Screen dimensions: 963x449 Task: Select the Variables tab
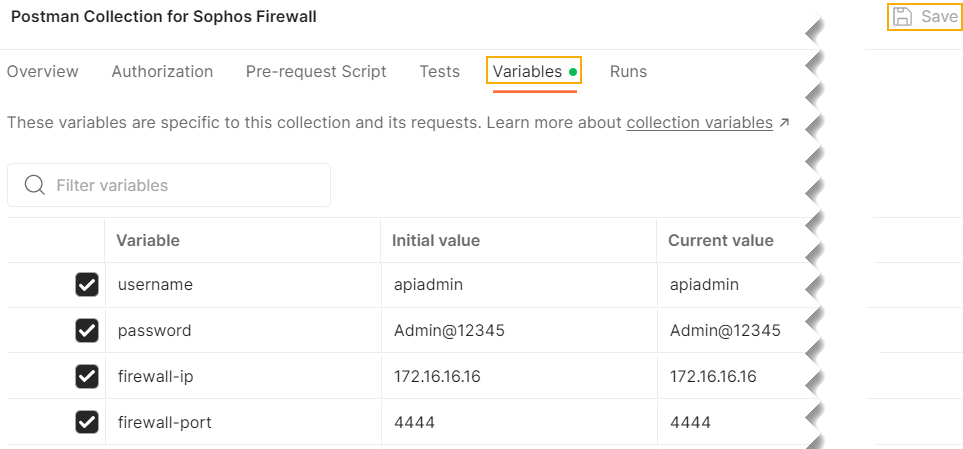[528, 72]
